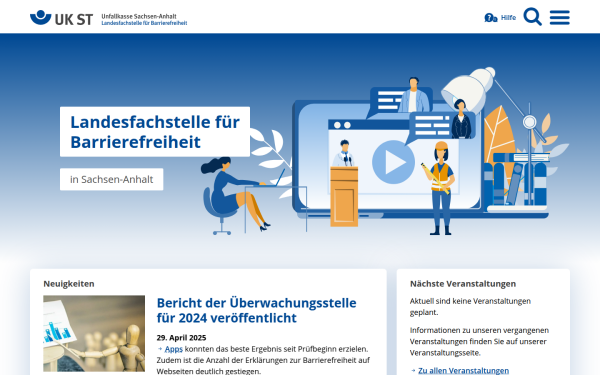Open 'Bericht der Überwachungsstelle für 2024 veröffentlicht' headline
Screen dimensions: 600x375
256,310
